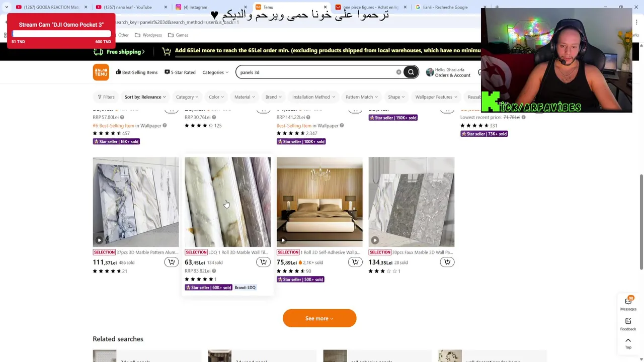Close the nano leaf YouTube tab

coord(166,7)
